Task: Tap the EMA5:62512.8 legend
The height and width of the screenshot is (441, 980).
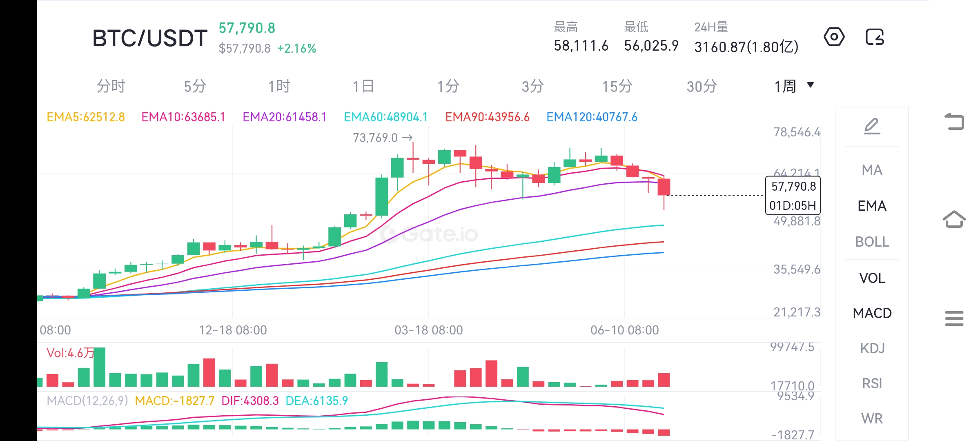Action: tap(86, 117)
